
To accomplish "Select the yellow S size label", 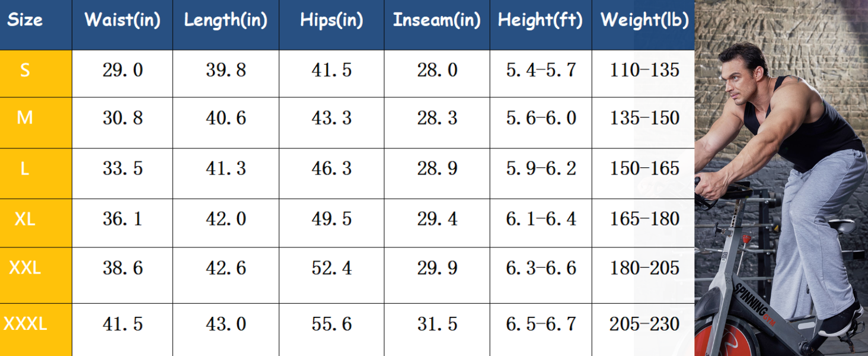I will pos(25,71).
